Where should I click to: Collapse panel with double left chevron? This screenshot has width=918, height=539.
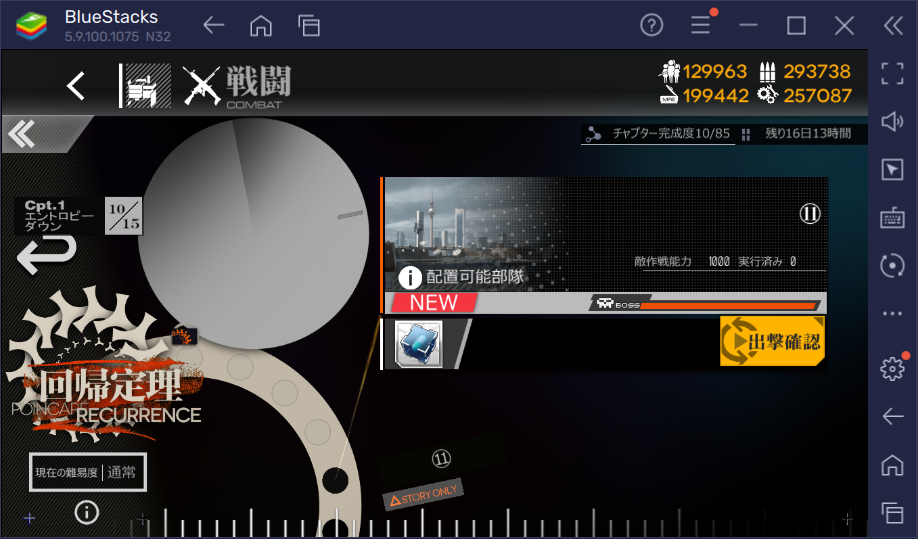(22, 133)
